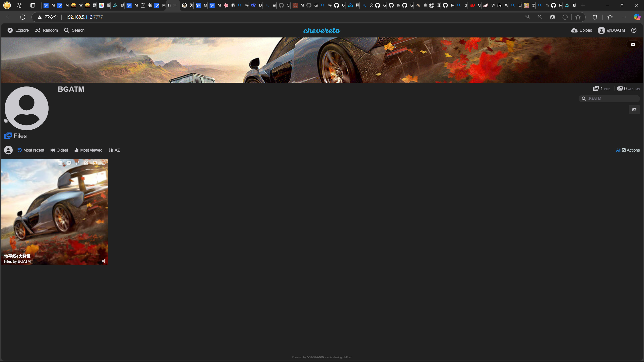Viewport: 644px width, 362px height.
Task: Sort by Most viewed
Action: pyautogui.click(x=88, y=150)
